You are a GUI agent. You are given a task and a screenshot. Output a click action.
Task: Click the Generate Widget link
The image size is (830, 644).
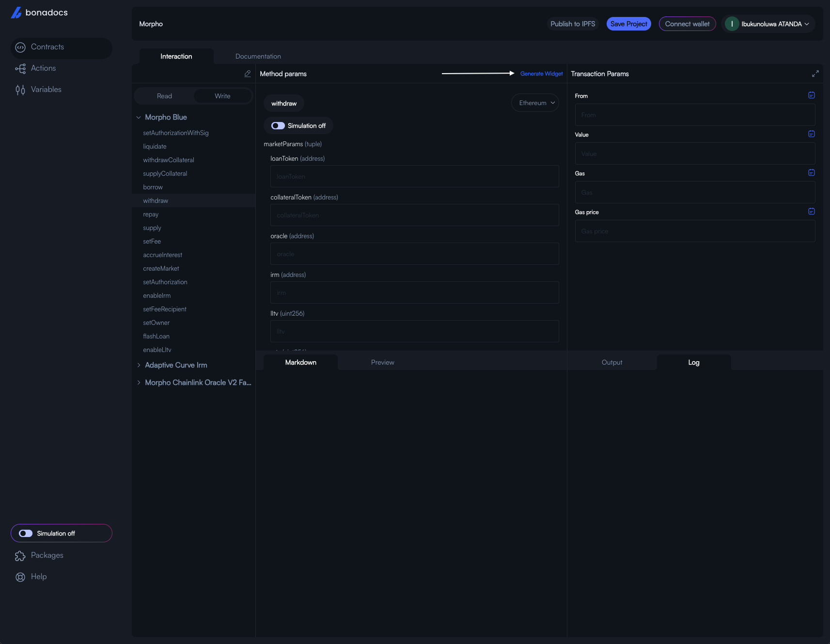point(542,74)
